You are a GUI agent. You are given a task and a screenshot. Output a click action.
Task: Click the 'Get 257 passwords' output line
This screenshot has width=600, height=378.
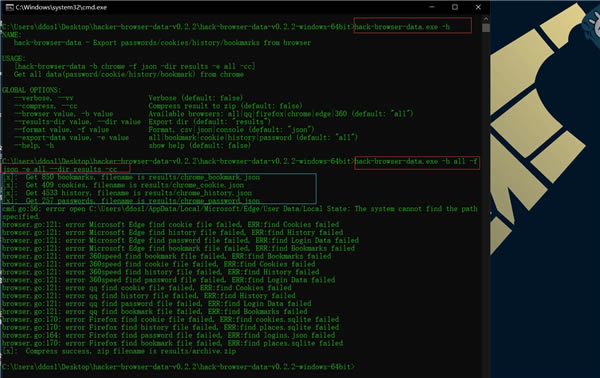click(x=131, y=200)
